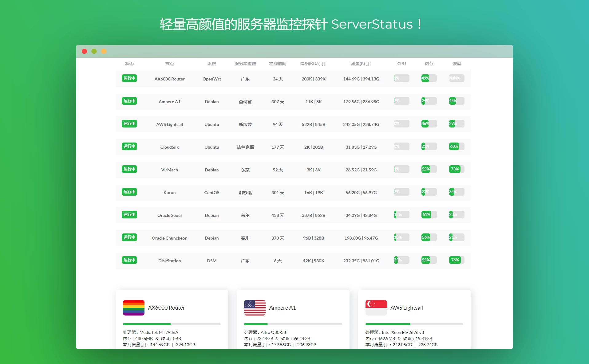Click the running status badge for AX6000 Router
The width and height of the screenshot is (589, 364).
tap(129, 78)
